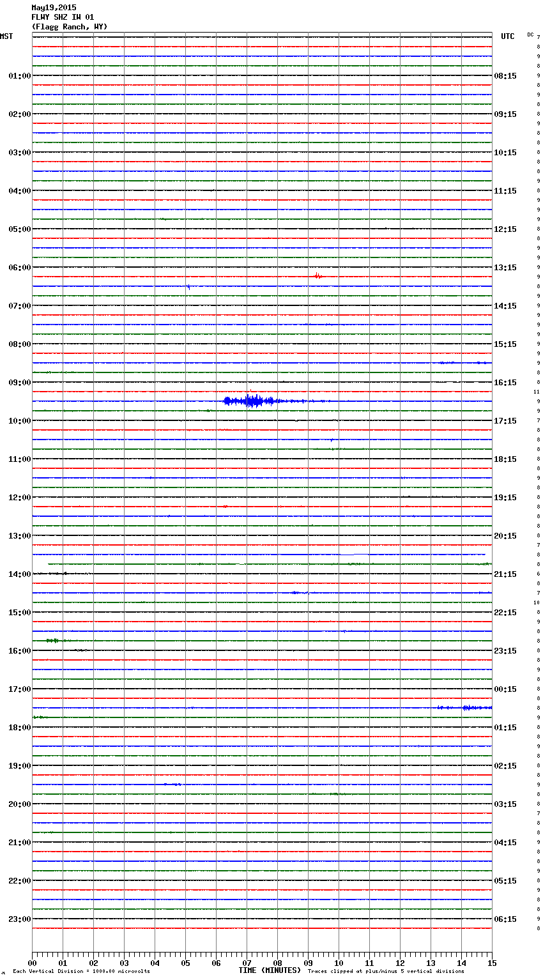Screen dimensions: 543x980
Task: Click the 00:15 UTC time label
Action: [505, 689]
